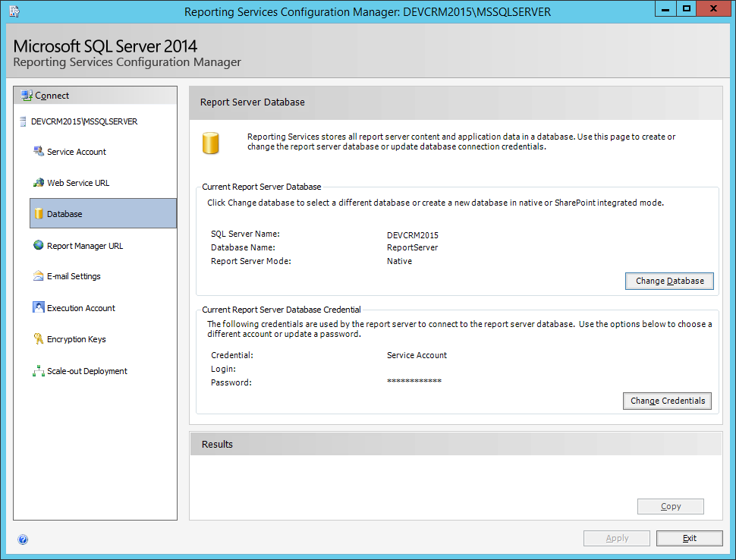This screenshot has width=736, height=560.
Task: Open the Service Account page
Action: pyautogui.click(x=76, y=152)
